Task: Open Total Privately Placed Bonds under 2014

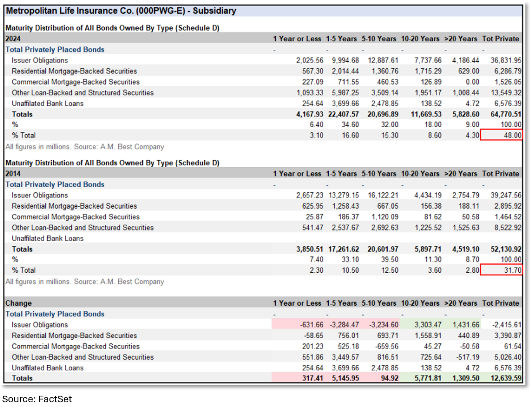Action: coord(55,185)
